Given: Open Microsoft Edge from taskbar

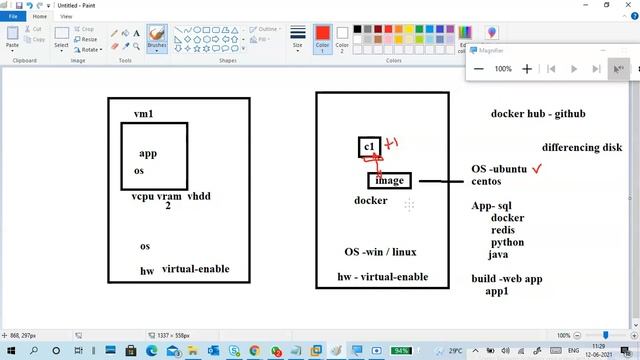Looking at the screenshot, I should (152, 350).
